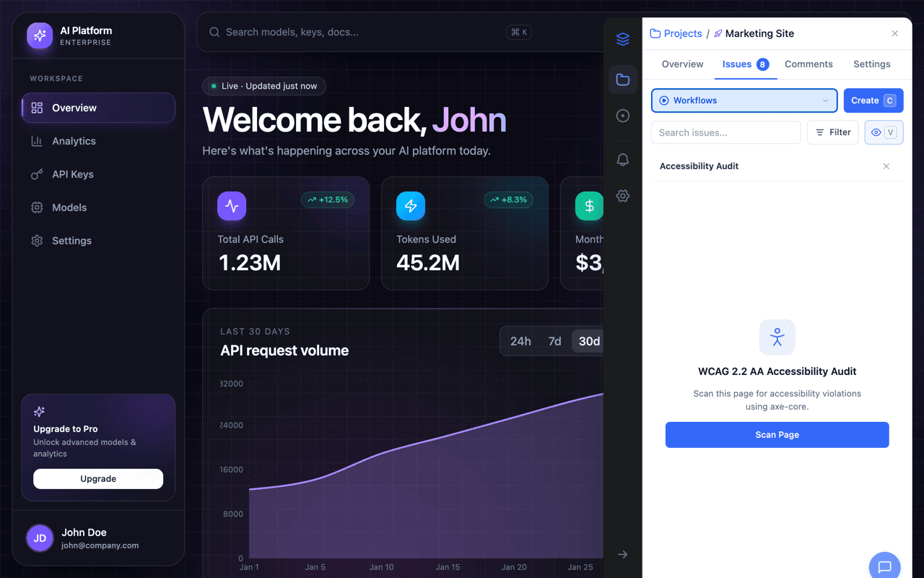Switch to the Overview tab in panel
Image resolution: width=924 pixels, height=578 pixels.
[x=682, y=64]
